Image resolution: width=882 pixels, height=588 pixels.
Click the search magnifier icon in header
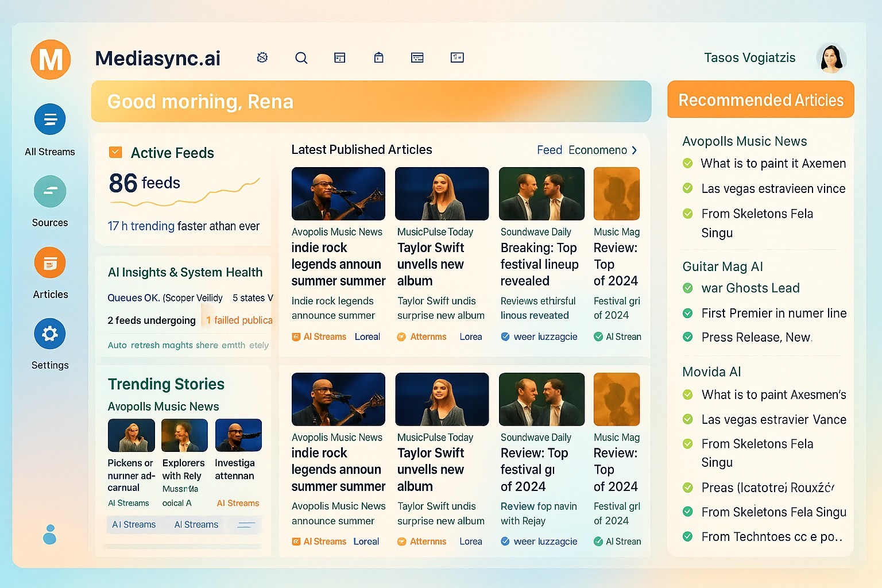click(301, 58)
